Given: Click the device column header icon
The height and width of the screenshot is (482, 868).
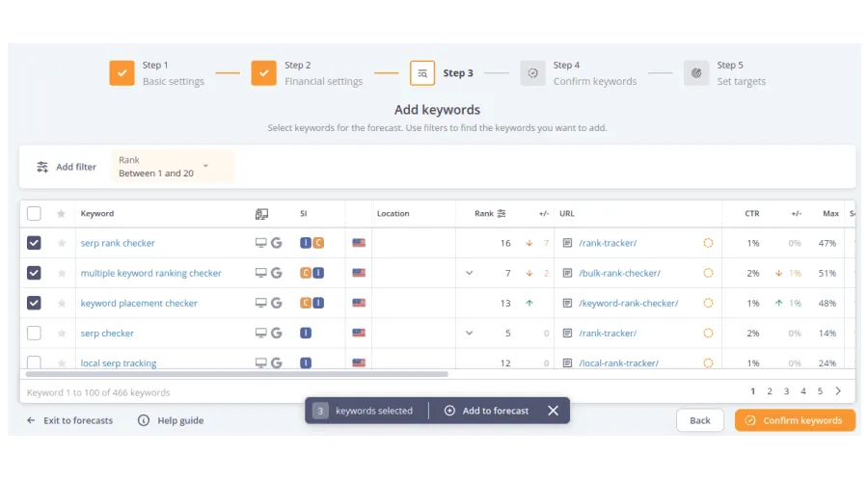Looking at the screenshot, I should pyautogui.click(x=261, y=214).
